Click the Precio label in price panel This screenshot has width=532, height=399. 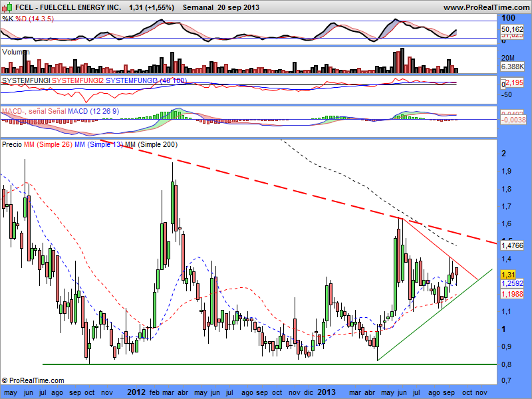[12, 144]
